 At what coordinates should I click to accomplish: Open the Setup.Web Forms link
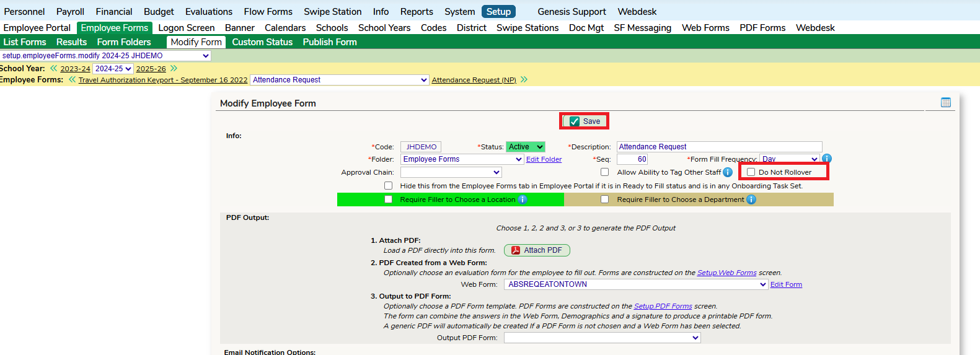point(726,273)
